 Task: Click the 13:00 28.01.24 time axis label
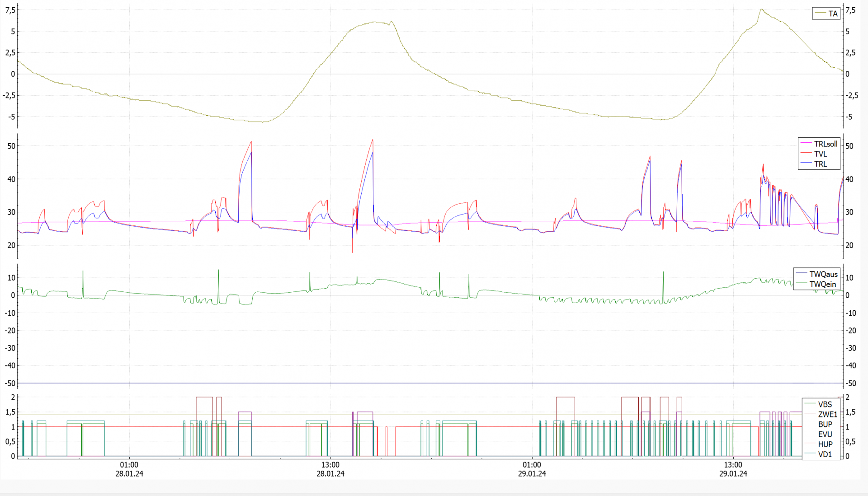point(330,469)
